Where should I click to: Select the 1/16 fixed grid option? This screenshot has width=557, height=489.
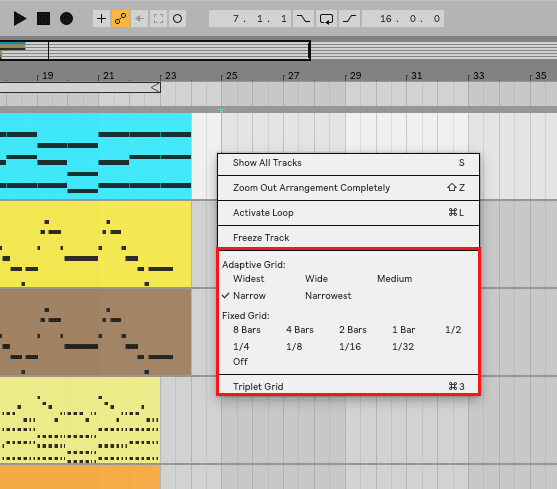pyautogui.click(x=350, y=347)
